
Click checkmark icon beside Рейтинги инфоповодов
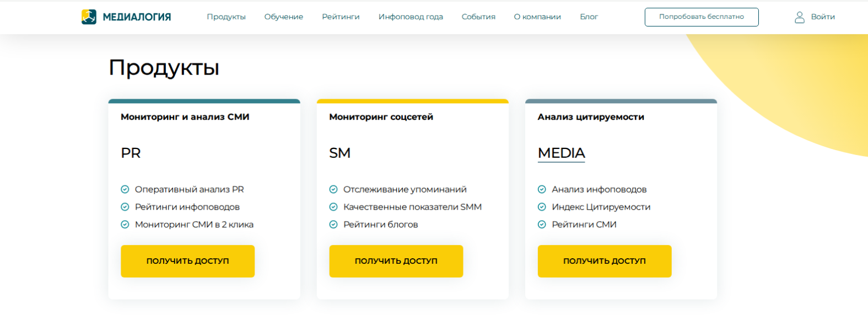click(x=125, y=207)
